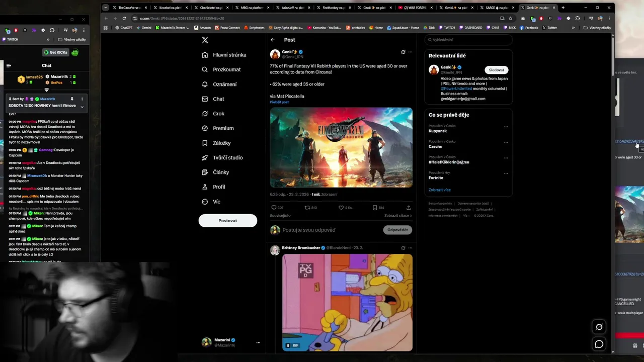
Task: Open Profil in X sidebar
Action: 213,187
